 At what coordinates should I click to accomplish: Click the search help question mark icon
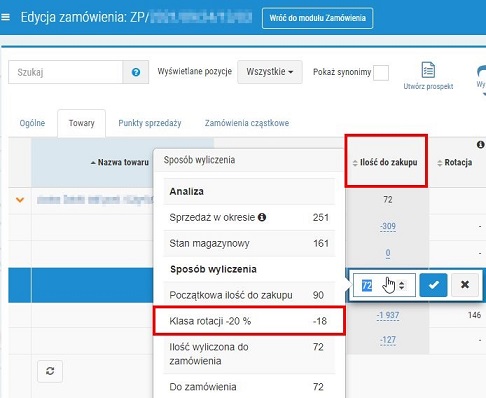pyautogui.click(x=136, y=72)
